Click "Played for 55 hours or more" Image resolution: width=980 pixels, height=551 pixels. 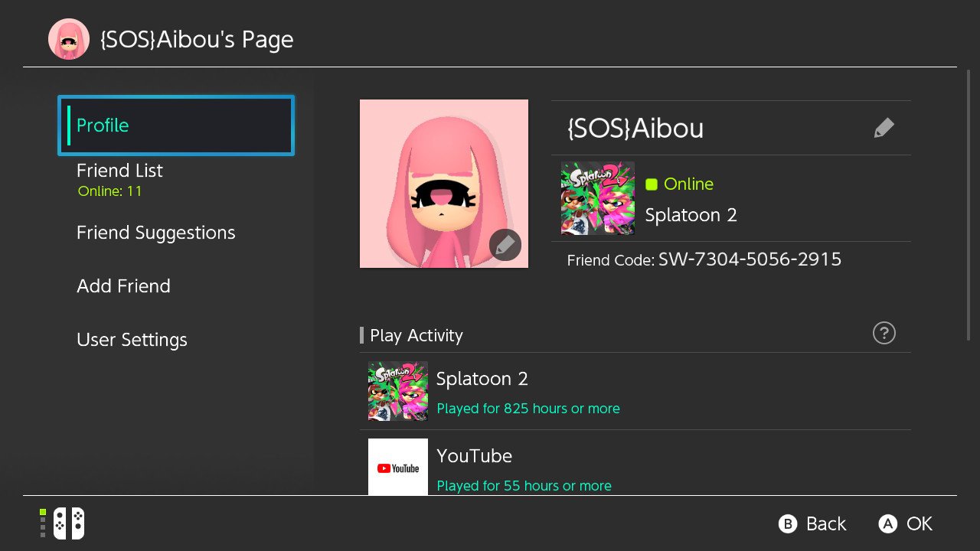(524, 486)
